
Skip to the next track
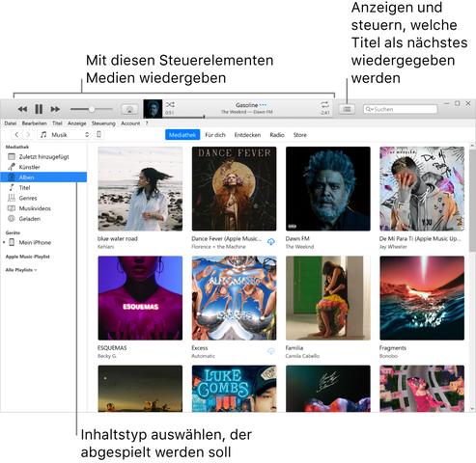click(x=55, y=109)
